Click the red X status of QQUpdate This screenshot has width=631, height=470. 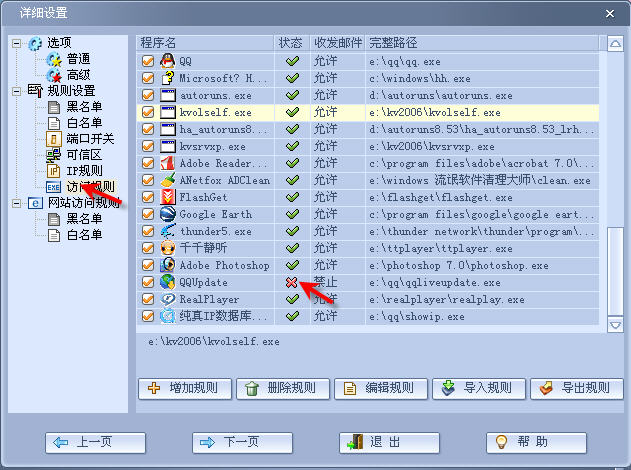[x=292, y=282]
